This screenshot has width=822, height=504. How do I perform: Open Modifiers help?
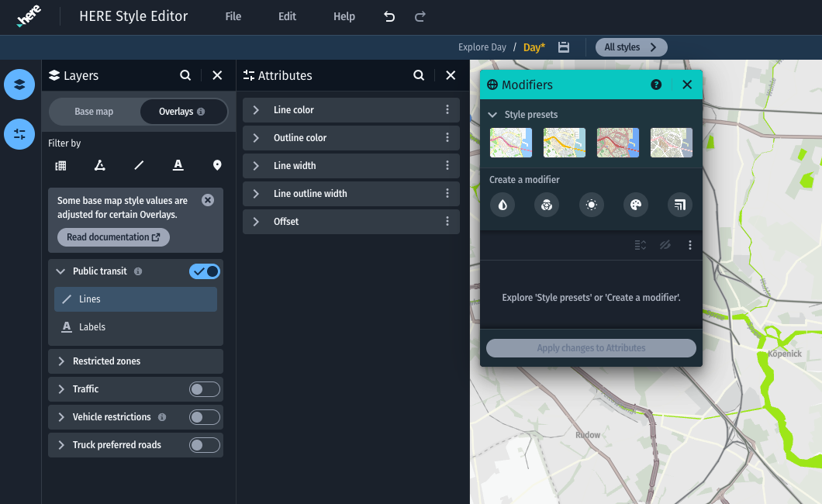point(656,85)
